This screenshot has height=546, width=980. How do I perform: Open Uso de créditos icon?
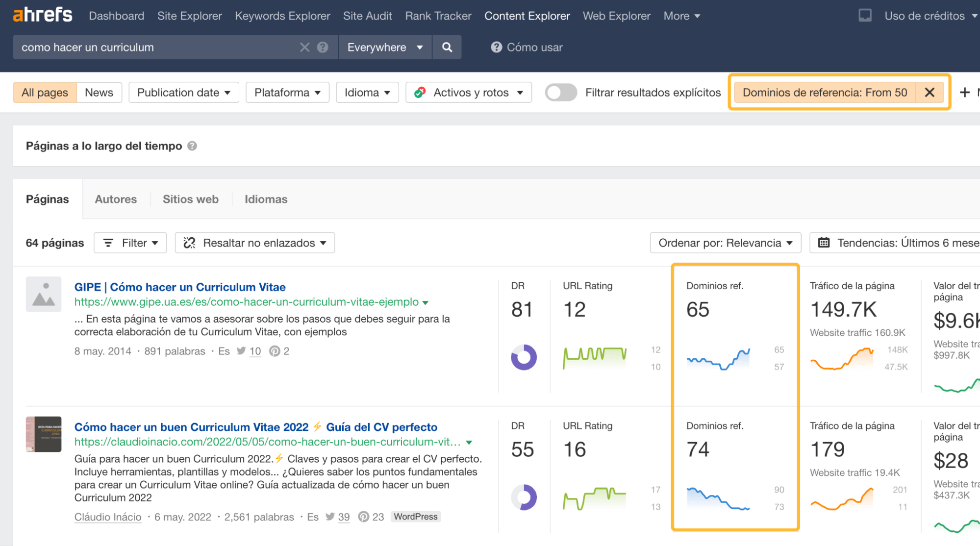point(864,15)
